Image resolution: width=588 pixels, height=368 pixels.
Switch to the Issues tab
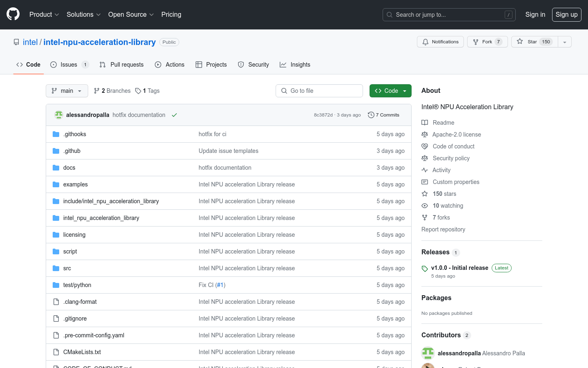pos(69,65)
